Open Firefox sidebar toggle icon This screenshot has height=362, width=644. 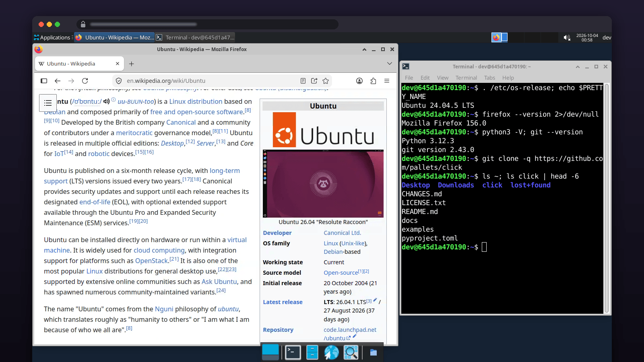point(44,81)
